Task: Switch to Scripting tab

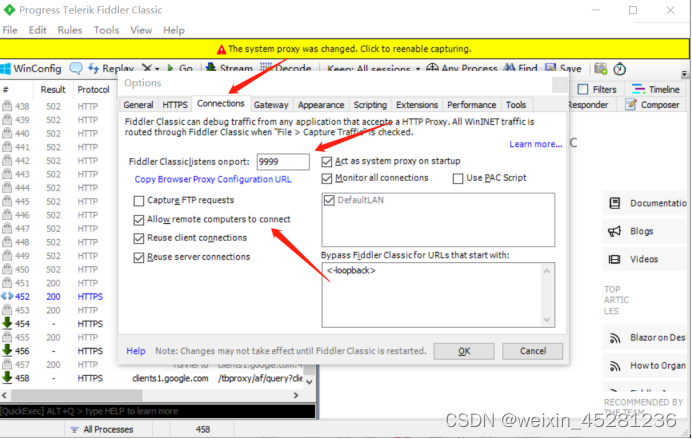Action: (x=370, y=105)
